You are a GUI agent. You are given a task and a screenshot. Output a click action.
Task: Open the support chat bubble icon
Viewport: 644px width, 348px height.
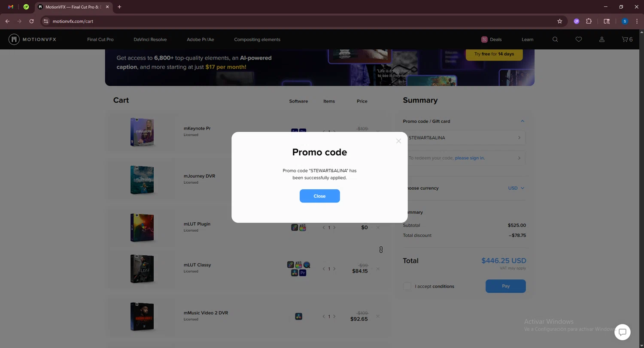(623, 332)
